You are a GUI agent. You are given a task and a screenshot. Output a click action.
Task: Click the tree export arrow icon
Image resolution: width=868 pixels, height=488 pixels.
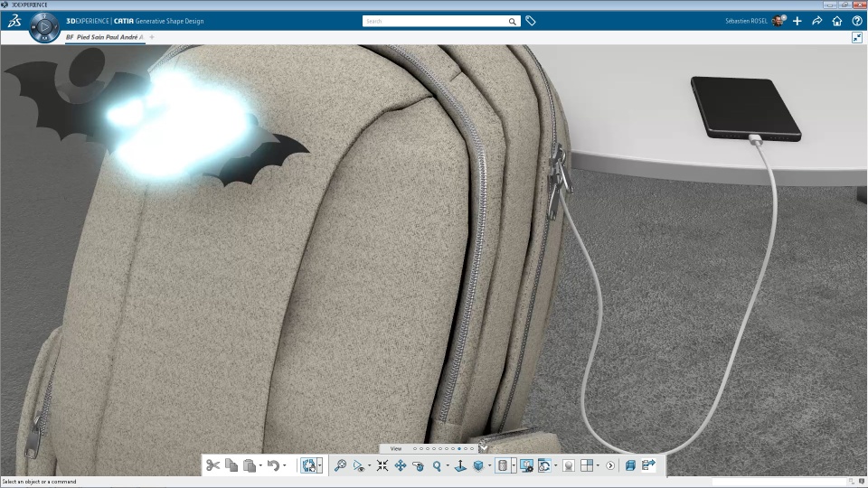coord(648,465)
